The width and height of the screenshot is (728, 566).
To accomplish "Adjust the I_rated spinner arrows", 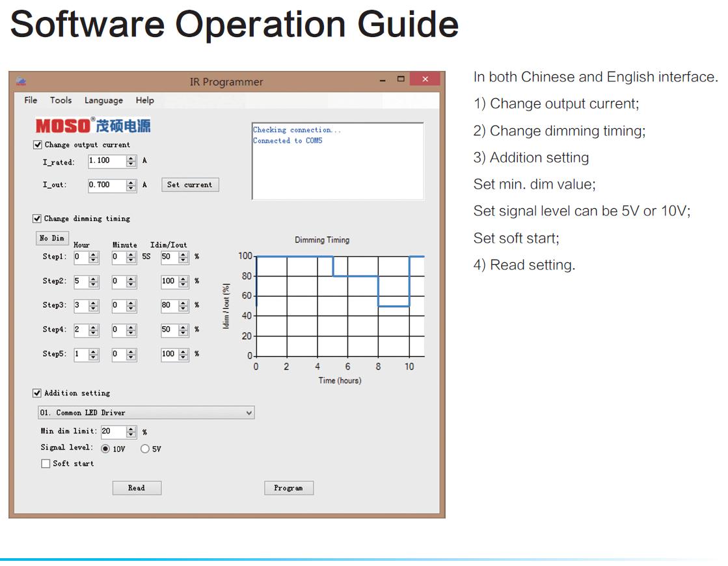I will tap(131, 161).
